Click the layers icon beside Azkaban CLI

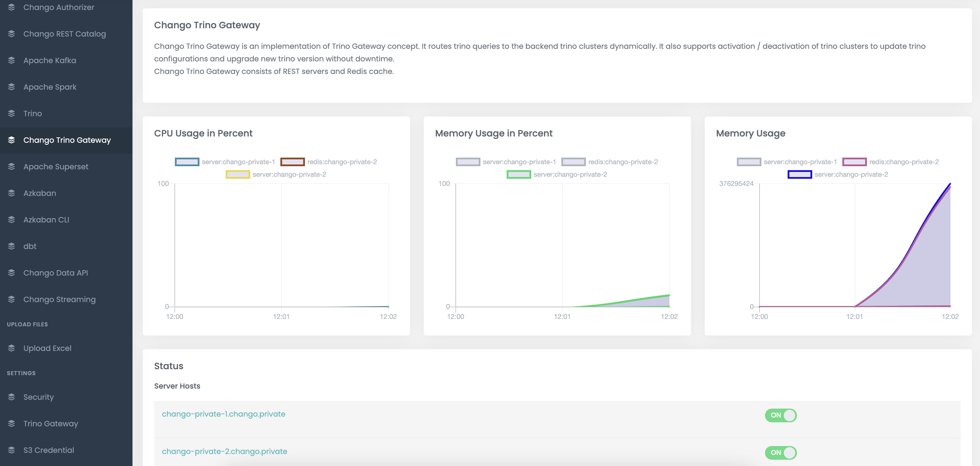pos(11,220)
